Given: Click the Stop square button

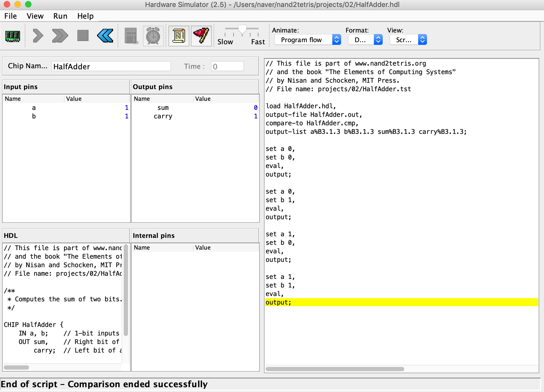Looking at the screenshot, I should point(83,35).
